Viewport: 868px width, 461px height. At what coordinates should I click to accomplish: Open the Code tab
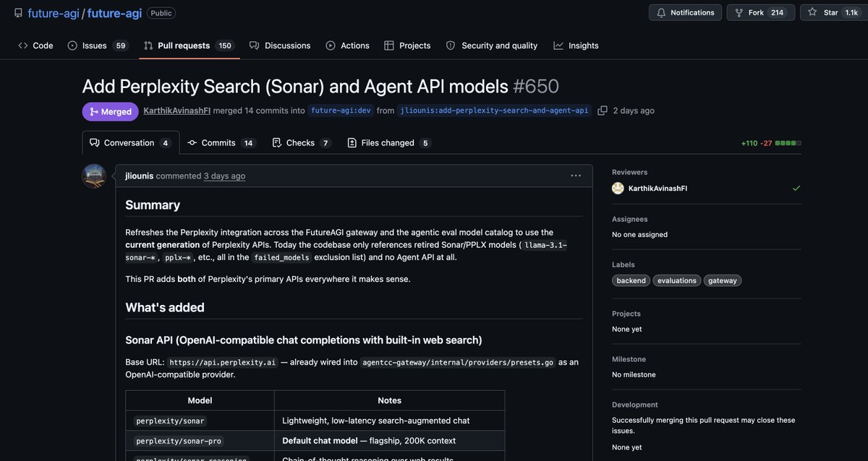35,46
